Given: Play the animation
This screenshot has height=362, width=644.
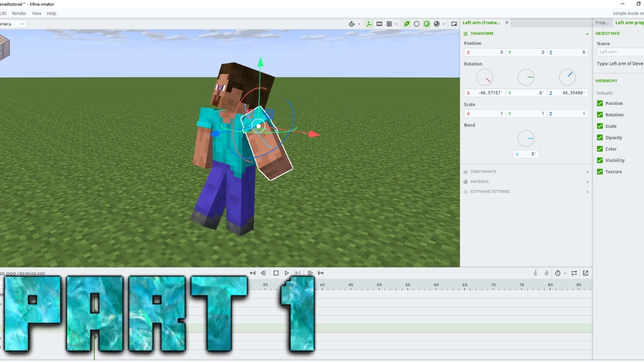Looking at the screenshot, I should (287, 273).
